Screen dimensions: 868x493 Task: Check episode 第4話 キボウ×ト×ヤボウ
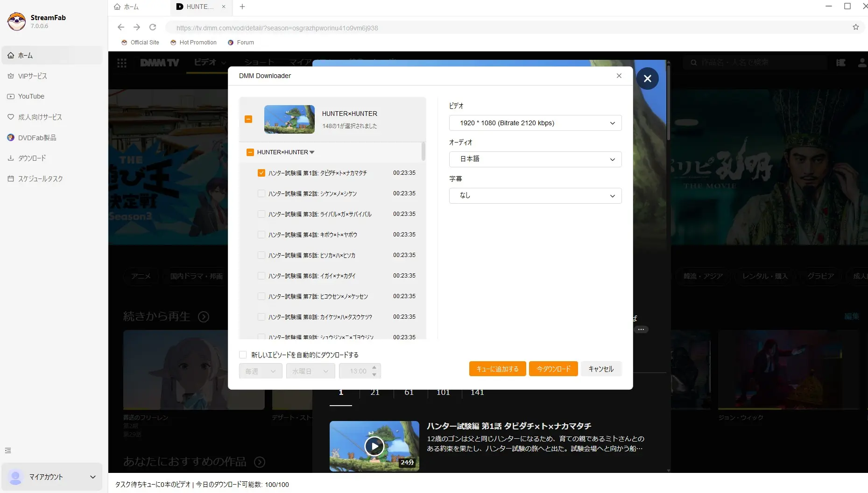[261, 235]
